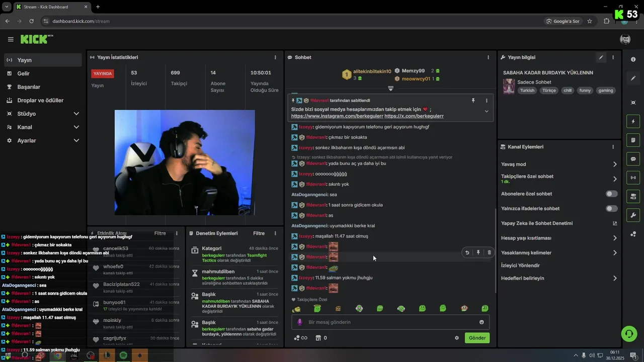644x362 pixels.
Task: Open Yasaklanmış kelimeler options
Action: (x=615, y=253)
